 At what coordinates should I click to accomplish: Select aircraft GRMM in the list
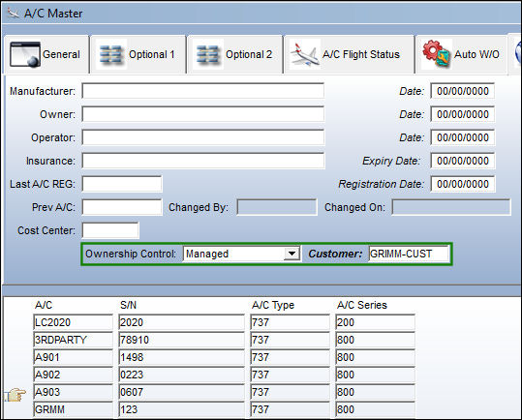(x=74, y=409)
